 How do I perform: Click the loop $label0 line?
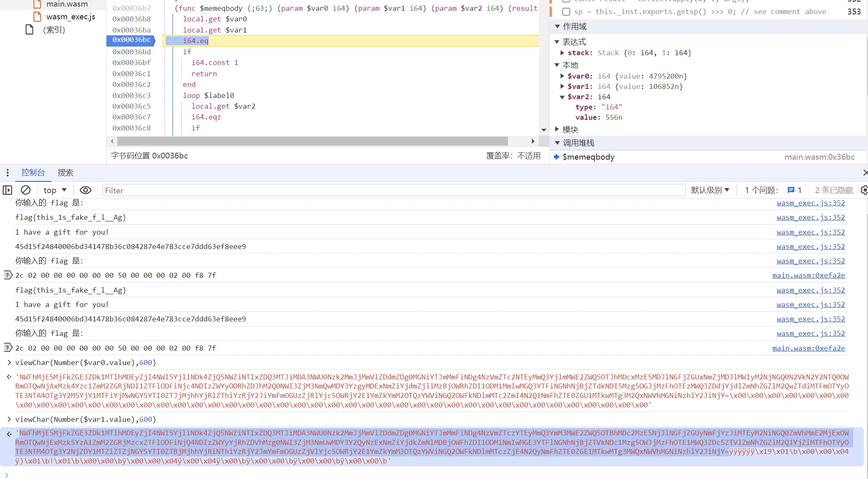(208, 95)
